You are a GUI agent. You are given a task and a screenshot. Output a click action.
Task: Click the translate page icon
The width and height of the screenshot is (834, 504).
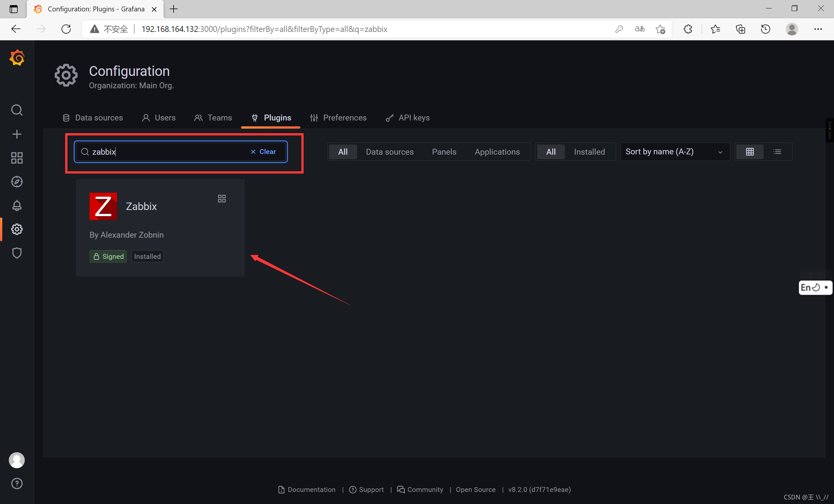coord(640,29)
